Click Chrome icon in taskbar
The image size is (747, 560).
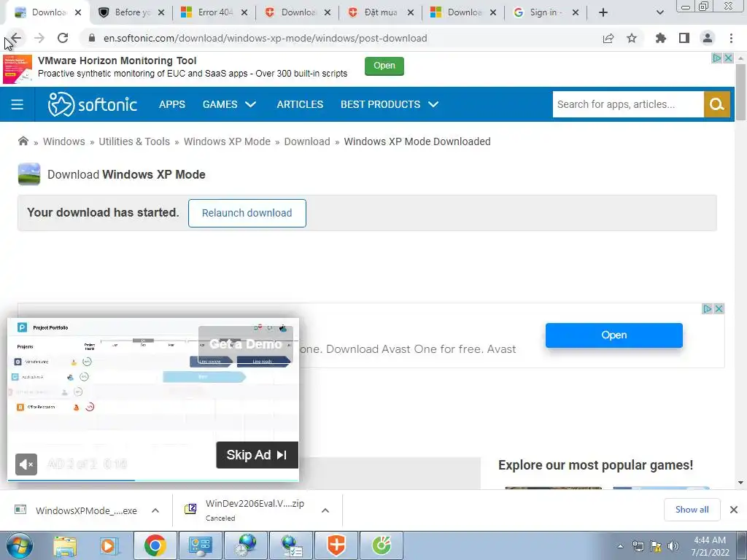coord(155,545)
